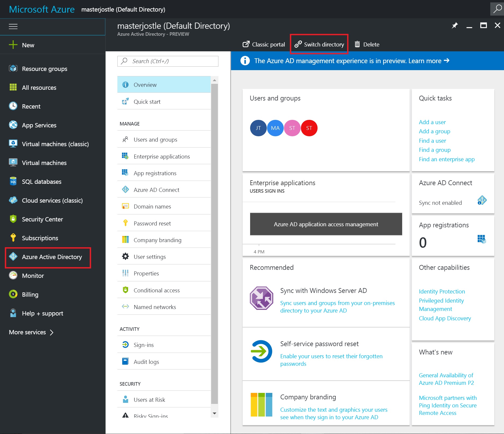Click the Company branding recommended icon
Viewport: 504px width, 434px height.
[x=261, y=404]
